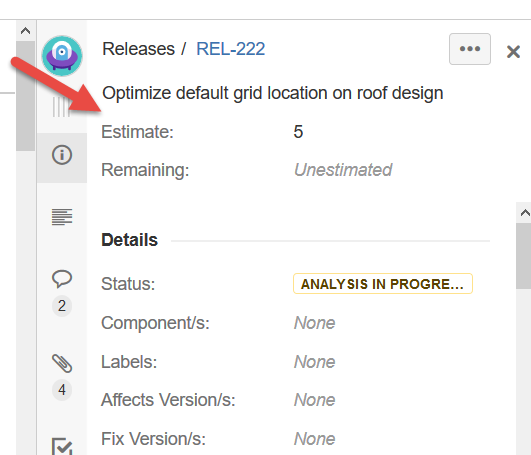The image size is (531, 455).
Task: Select the info details tab icon
Action: 62,155
